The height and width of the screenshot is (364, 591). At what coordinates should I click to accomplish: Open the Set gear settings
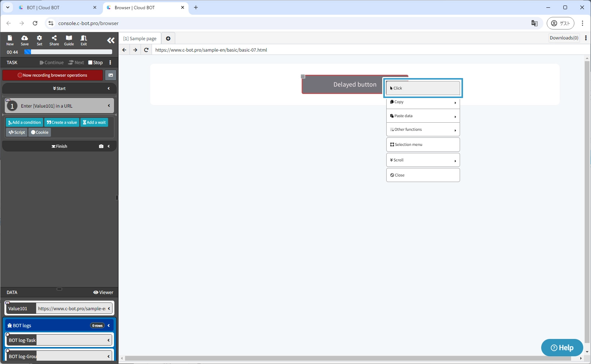tap(39, 40)
